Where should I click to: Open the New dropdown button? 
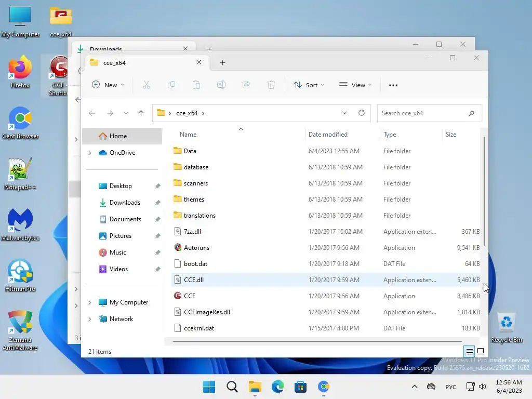[108, 85]
